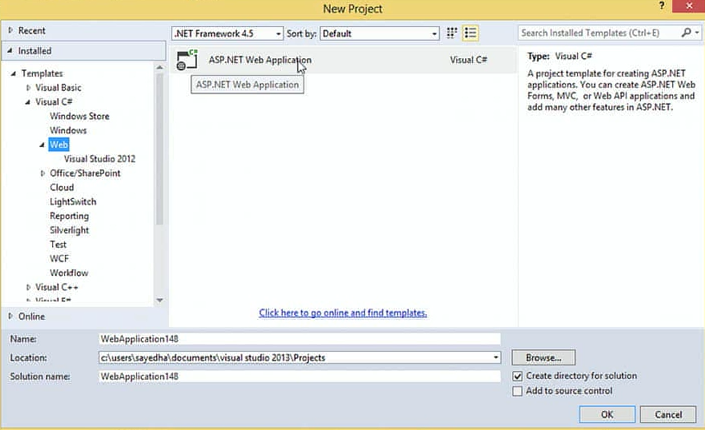Click the Solution name input field
Screen dimensions: 705x430
[299, 376]
